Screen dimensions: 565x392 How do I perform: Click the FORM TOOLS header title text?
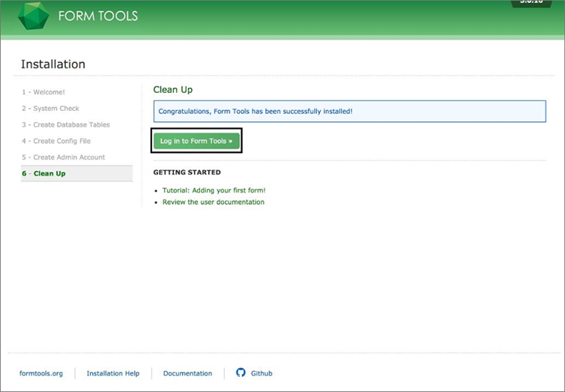(98, 16)
